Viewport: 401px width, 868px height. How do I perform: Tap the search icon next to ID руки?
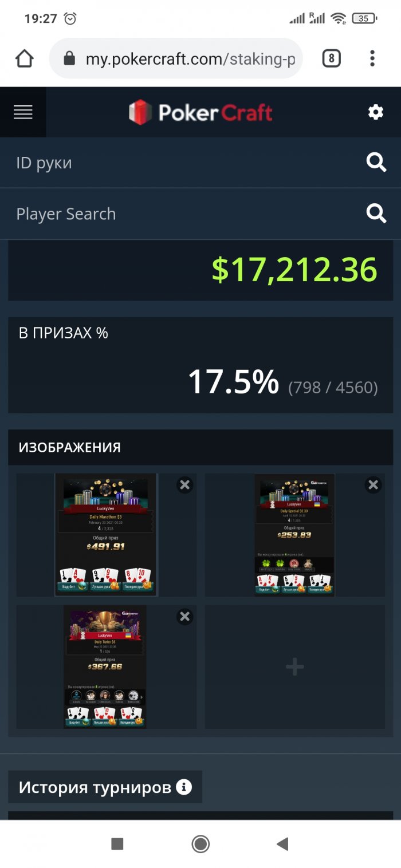click(x=376, y=163)
